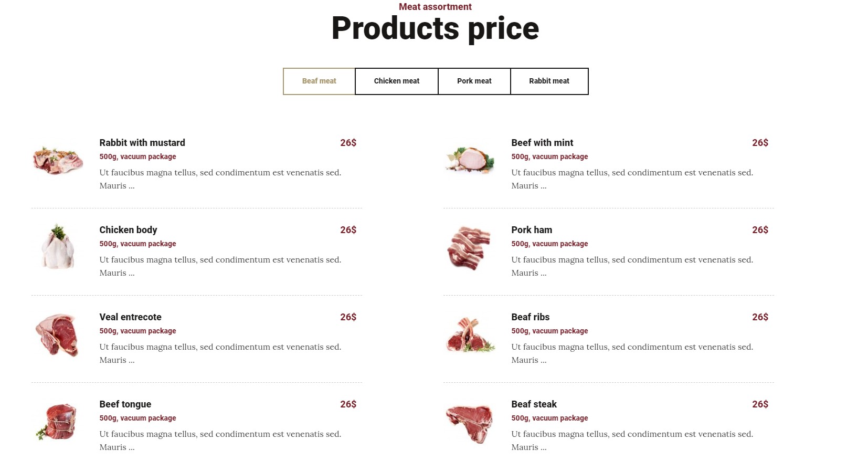The image size is (868, 471).
Task: Click the Beaf steak product image
Action: [x=470, y=424]
